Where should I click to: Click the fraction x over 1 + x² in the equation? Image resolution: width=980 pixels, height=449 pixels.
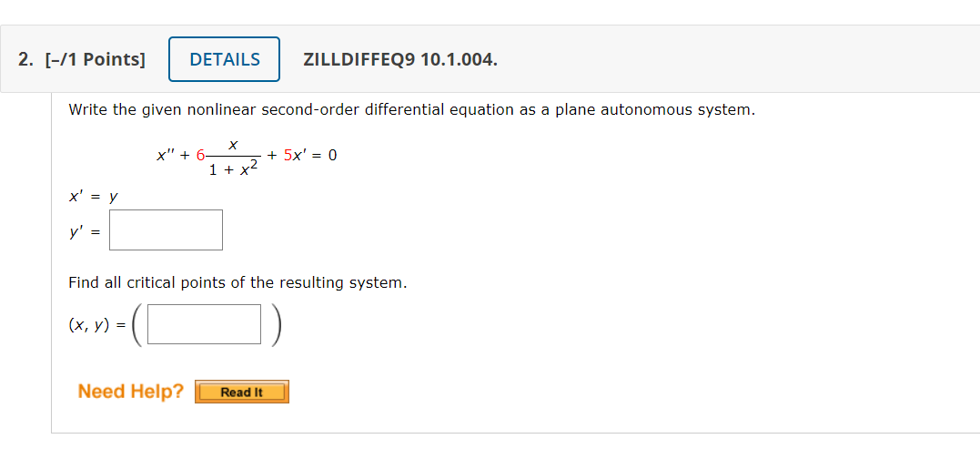click(x=235, y=158)
